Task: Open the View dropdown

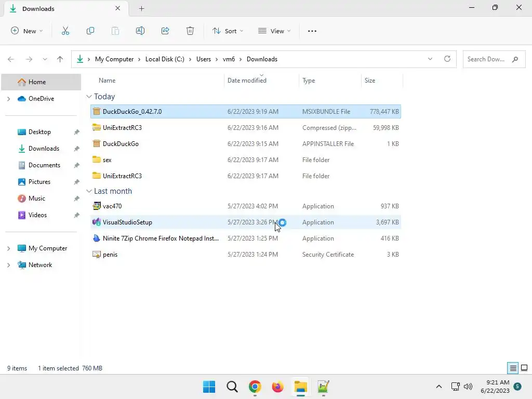Action: pos(274,31)
